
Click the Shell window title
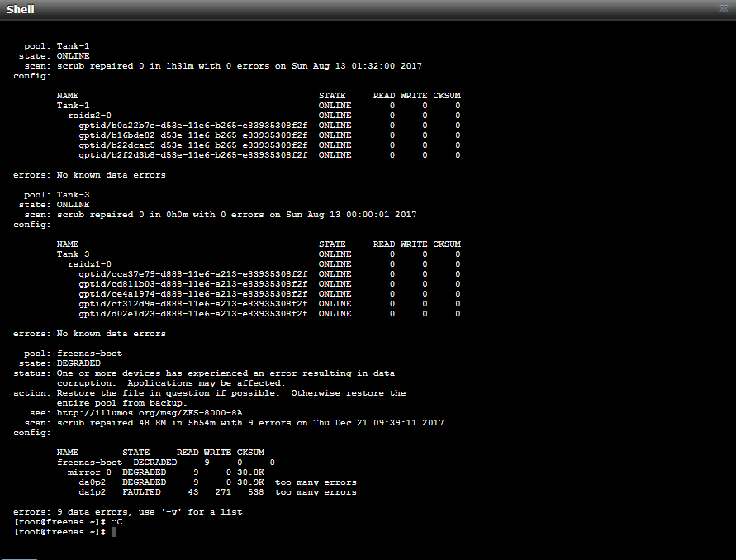coord(20,9)
